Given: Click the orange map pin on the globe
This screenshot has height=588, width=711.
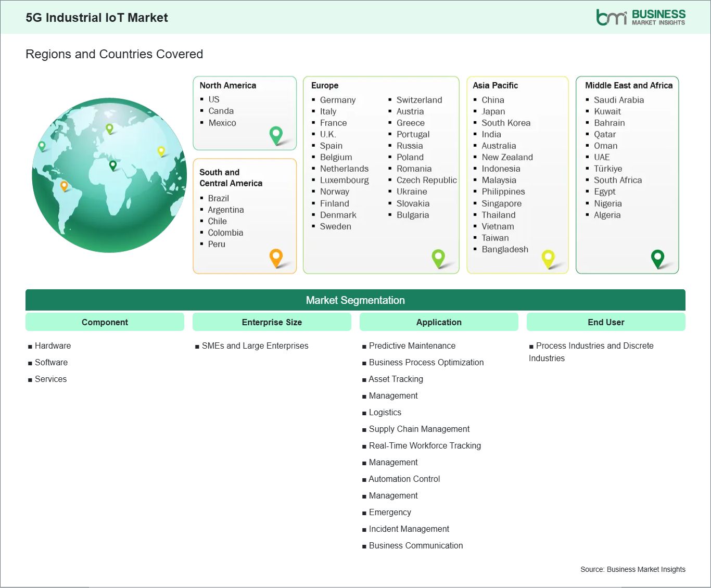Looking at the screenshot, I should click(64, 185).
